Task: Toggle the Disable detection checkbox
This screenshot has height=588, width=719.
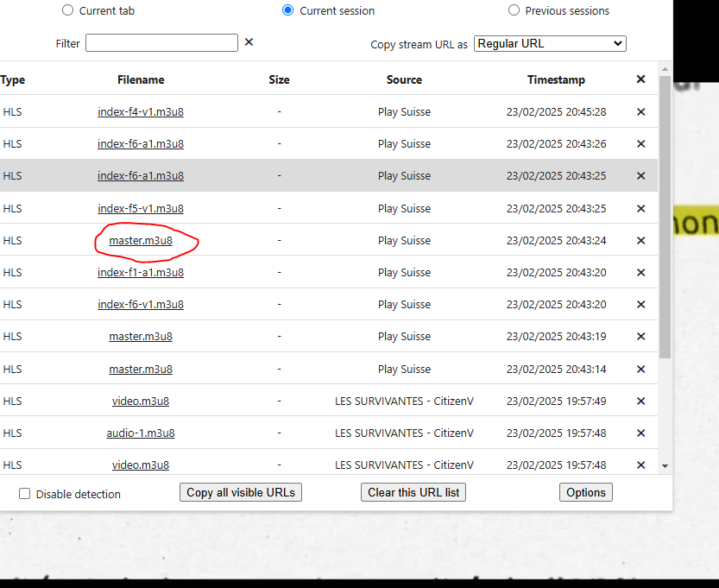Action: 25,494
